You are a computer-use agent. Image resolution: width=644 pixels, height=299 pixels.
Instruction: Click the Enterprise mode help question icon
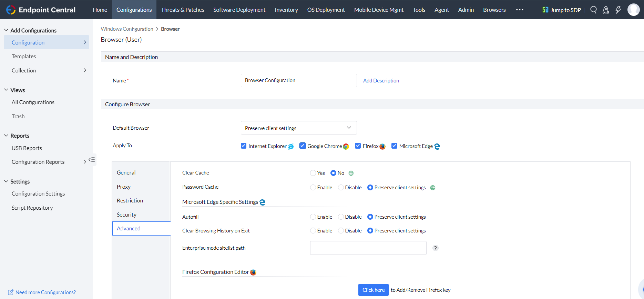tap(436, 248)
